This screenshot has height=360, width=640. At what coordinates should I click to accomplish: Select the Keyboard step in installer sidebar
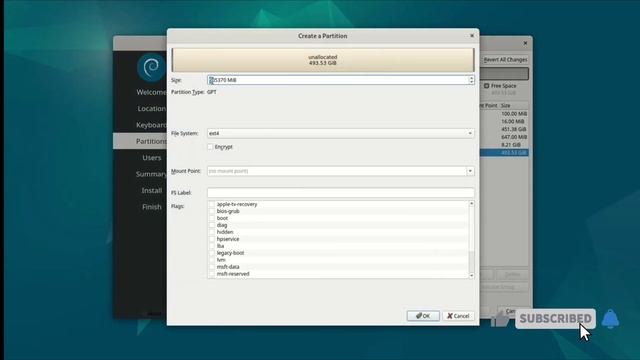tap(151, 125)
